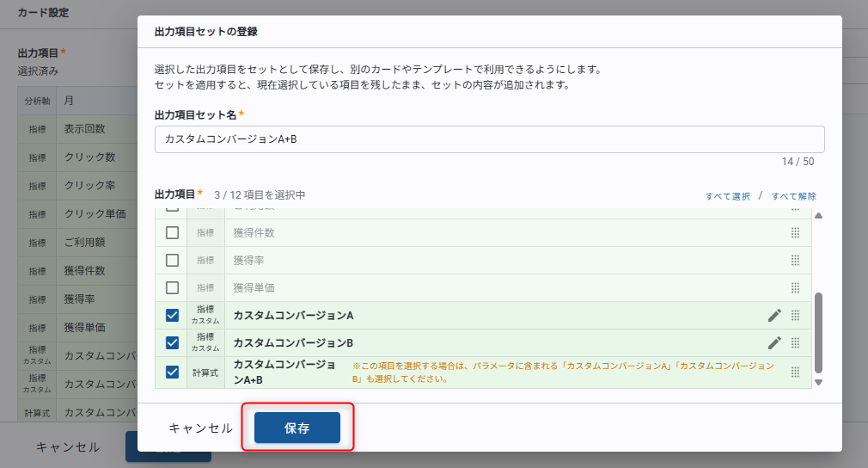Click the カスタムコンバージョンA item label
868x468 pixels.
tap(293, 315)
